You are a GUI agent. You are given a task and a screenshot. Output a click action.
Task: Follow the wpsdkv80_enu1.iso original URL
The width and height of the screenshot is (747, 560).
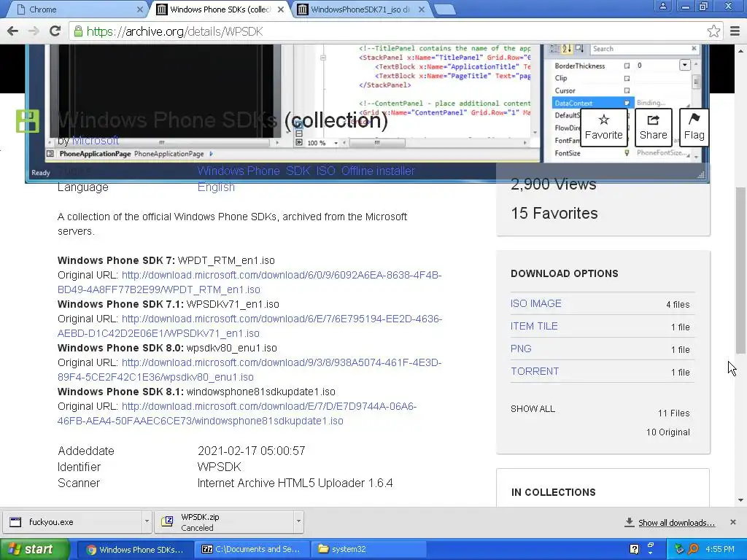pos(249,370)
